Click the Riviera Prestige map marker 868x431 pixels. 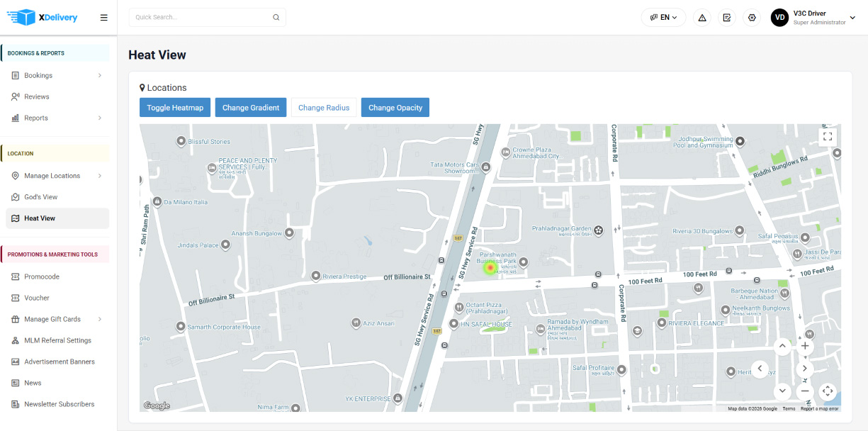coord(316,276)
